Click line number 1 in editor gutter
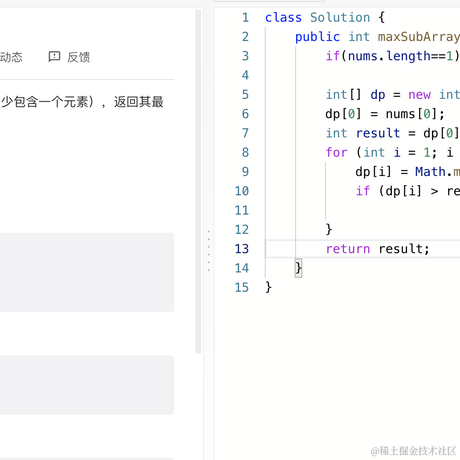 (245, 17)
